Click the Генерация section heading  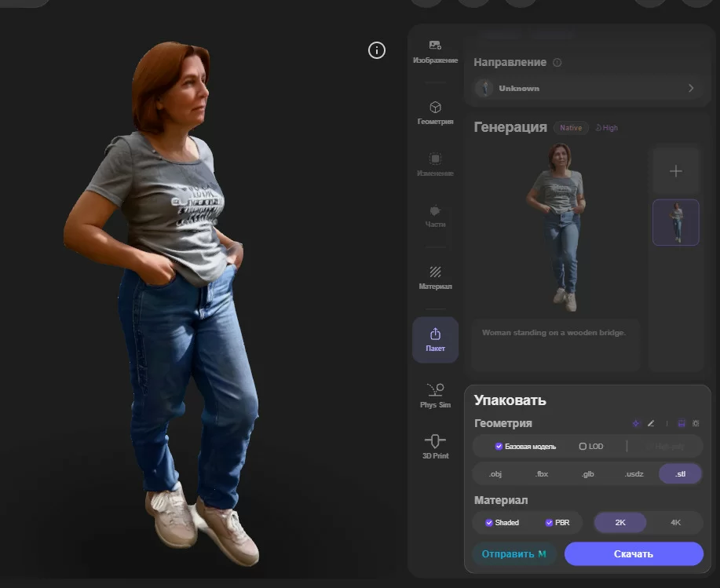[x=510, y=127]
